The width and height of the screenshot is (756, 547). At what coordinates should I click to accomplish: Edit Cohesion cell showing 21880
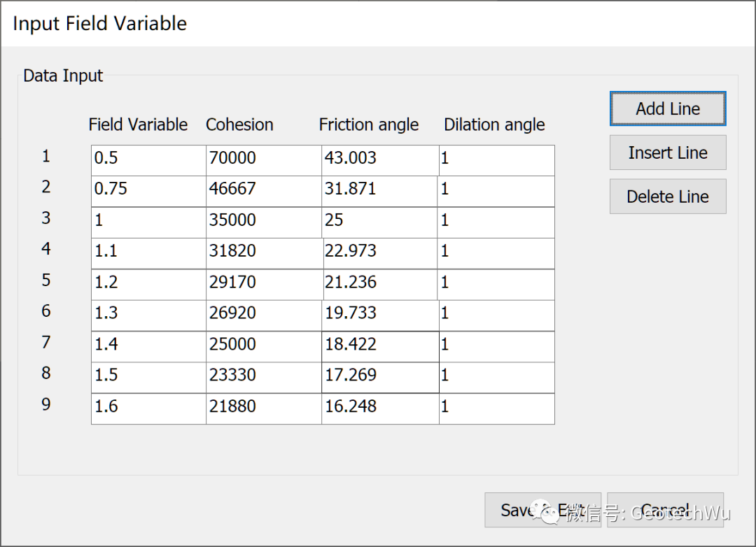coord(264,409)
